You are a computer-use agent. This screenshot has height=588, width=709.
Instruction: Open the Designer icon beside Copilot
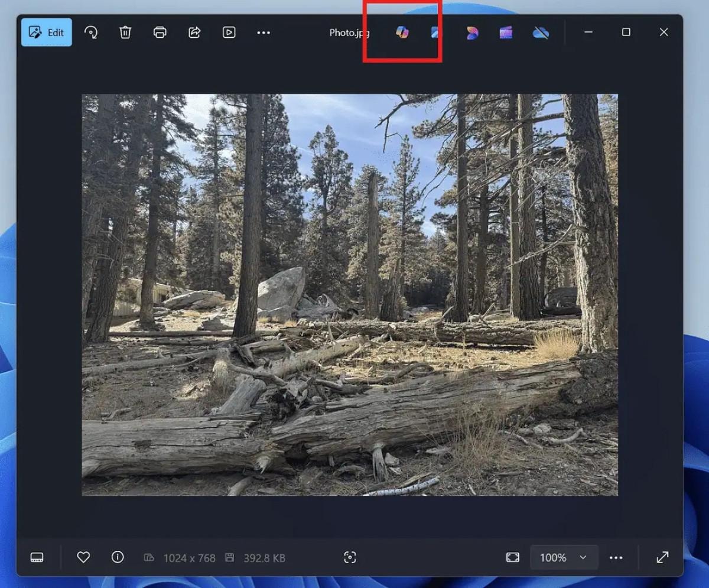pos(435,33)
